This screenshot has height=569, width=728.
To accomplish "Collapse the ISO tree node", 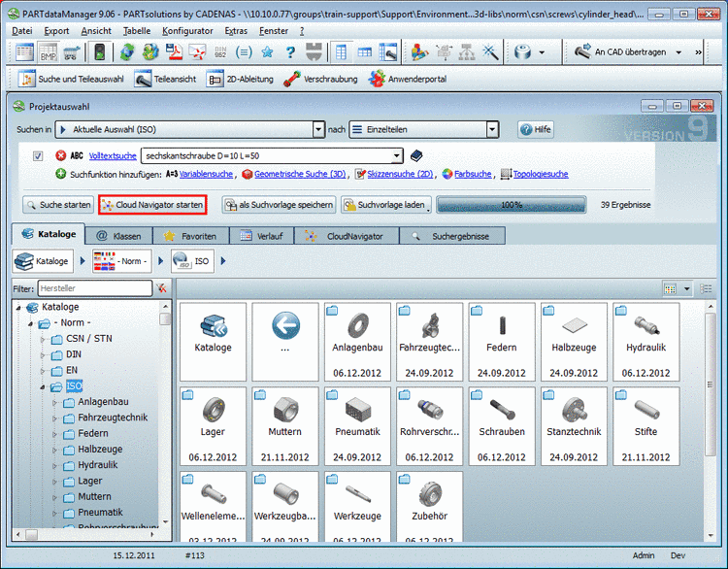I will coord(43,386).
